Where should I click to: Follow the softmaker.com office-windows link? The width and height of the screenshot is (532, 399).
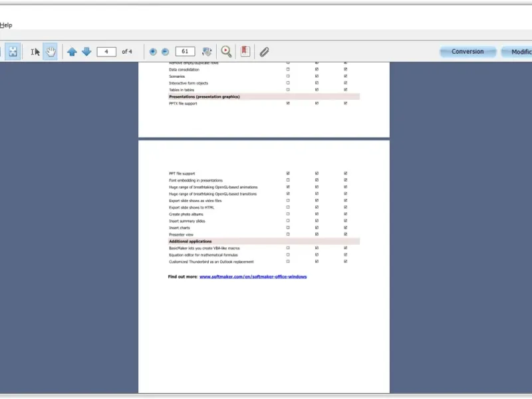pyautogui.click(x=253, y=277)
